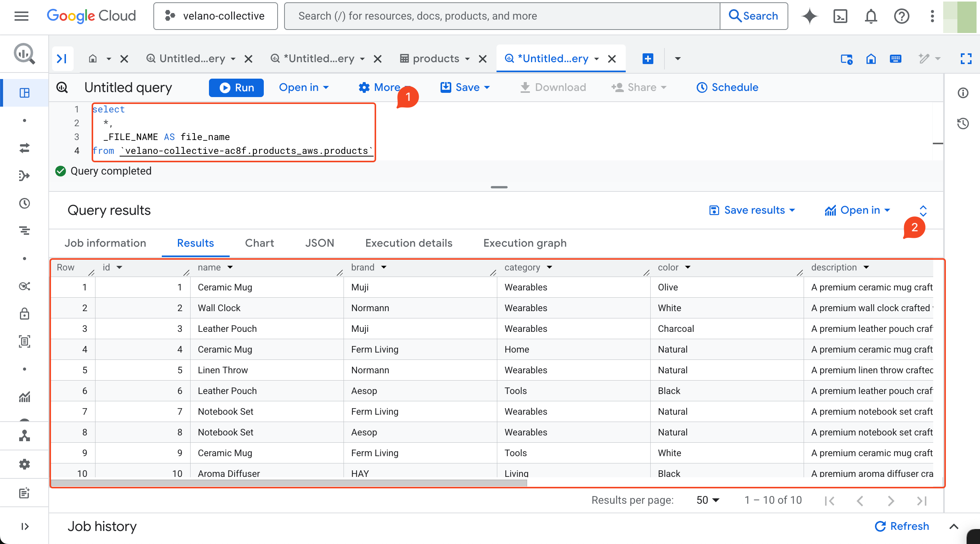Expand the More options dropdown
Viewport: 980px width, 544px height.
click(x=385, y=87)
